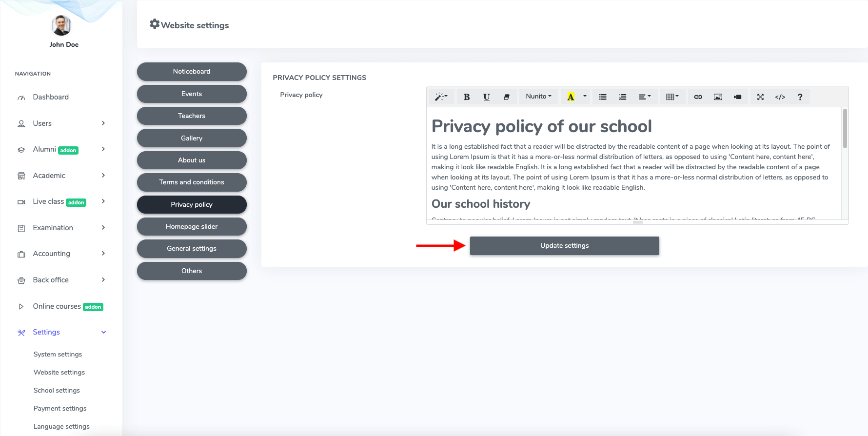Switch to code view in editor
The width and height of the screenshot is (868, 436).
pyautogui.click(x=780, y=97)
